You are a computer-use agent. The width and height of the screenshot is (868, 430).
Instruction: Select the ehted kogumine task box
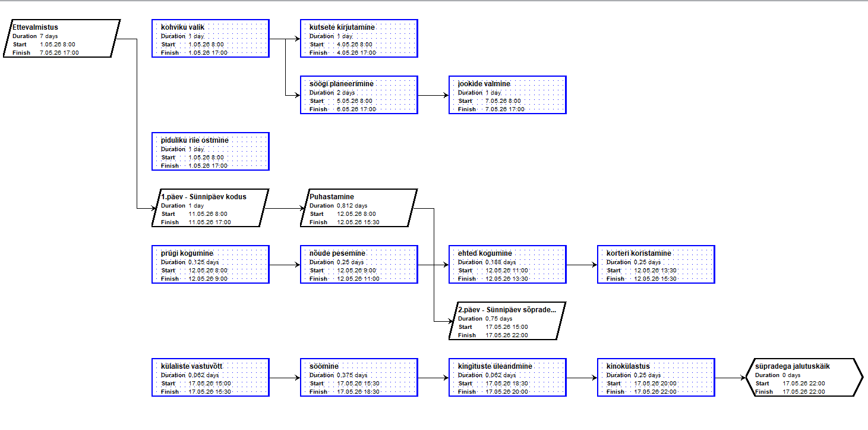tap(507, 265)
